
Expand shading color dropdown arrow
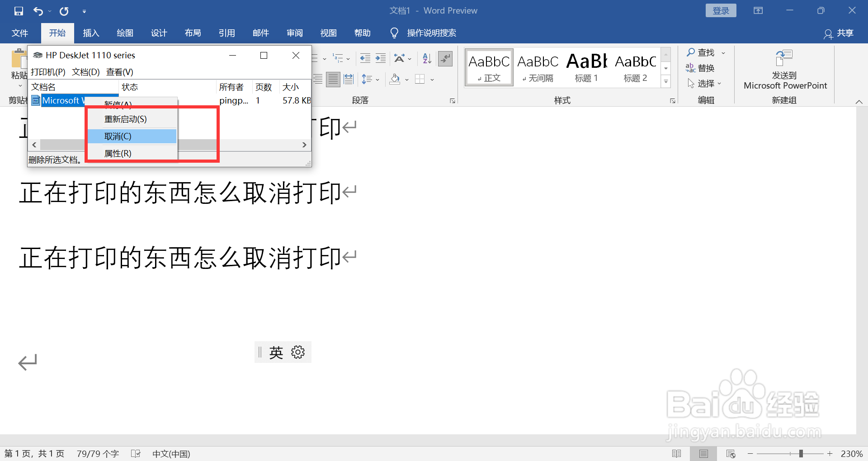(407, 80)
